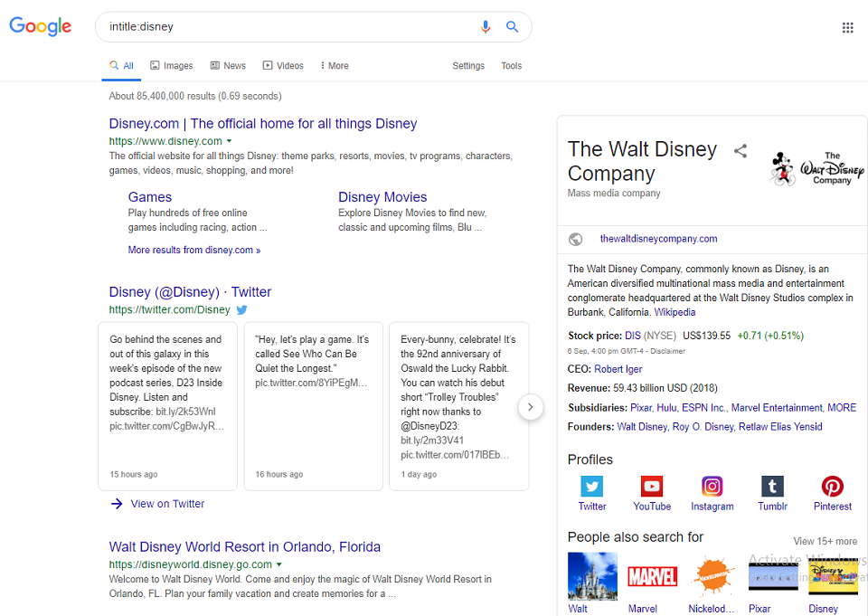Click the bit.ly/2k53Wnl link in the first tweet
868x616 pixels.
pos(185,412)
